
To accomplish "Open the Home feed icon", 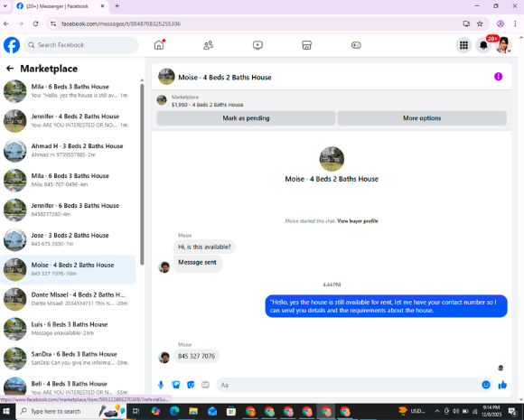I will pos(159,45).
